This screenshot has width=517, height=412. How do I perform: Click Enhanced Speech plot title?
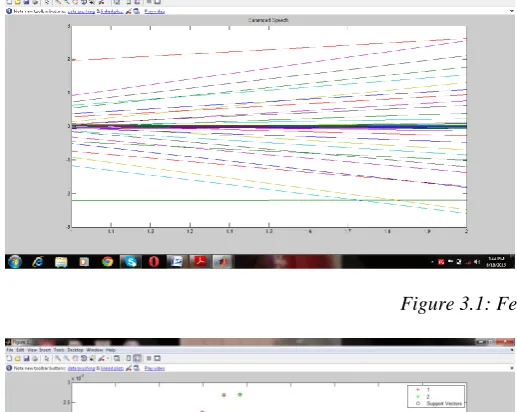click(x=268, y=20)
